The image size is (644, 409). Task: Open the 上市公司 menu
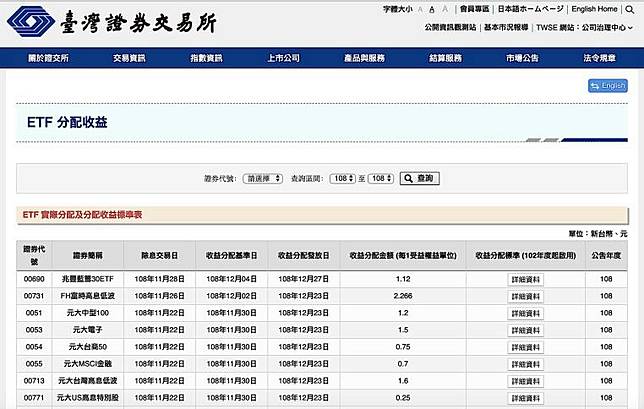point(283,58)
